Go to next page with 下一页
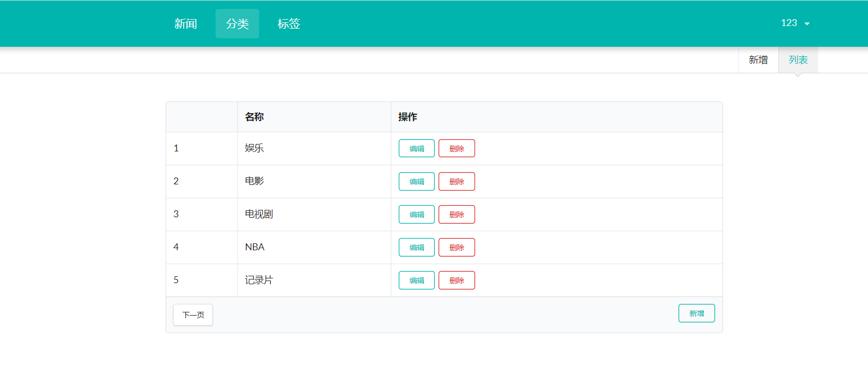868x382 pixels. click(193, 315)
